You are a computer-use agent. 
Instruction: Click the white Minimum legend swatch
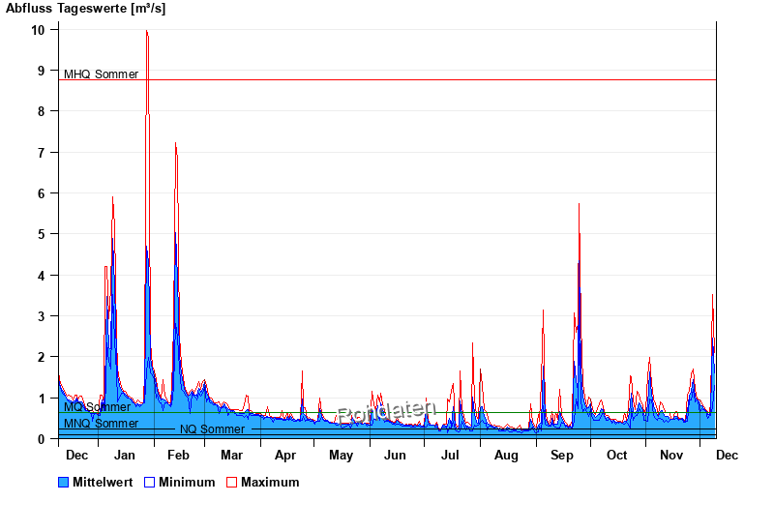[150, 482]
